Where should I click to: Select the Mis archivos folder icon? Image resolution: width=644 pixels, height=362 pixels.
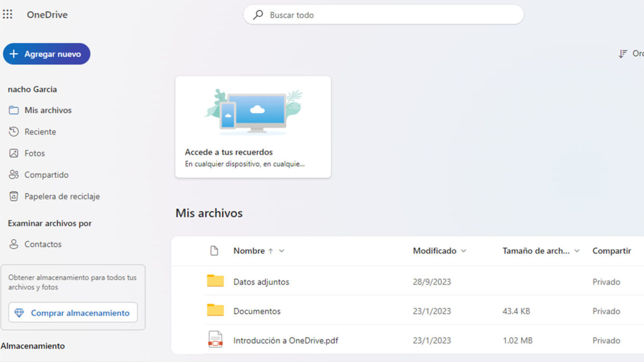click(13, 110)
